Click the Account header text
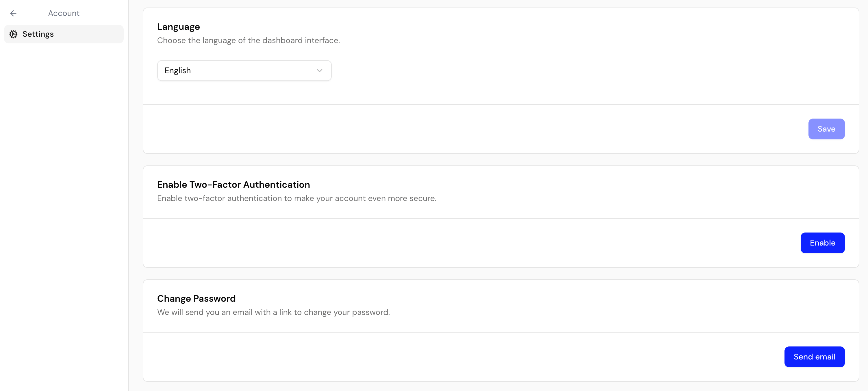Viewport: 868px width, 391px height. click(x=64, y=13)
